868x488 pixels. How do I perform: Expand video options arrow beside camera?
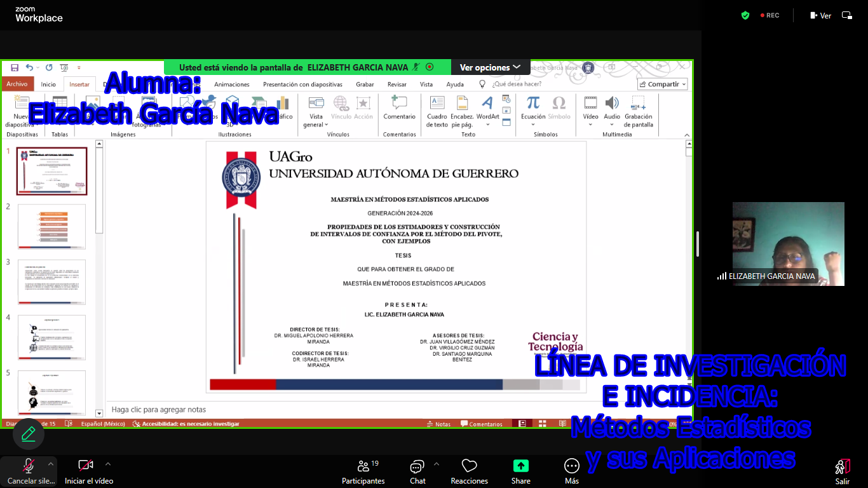[x=108, y=464]
